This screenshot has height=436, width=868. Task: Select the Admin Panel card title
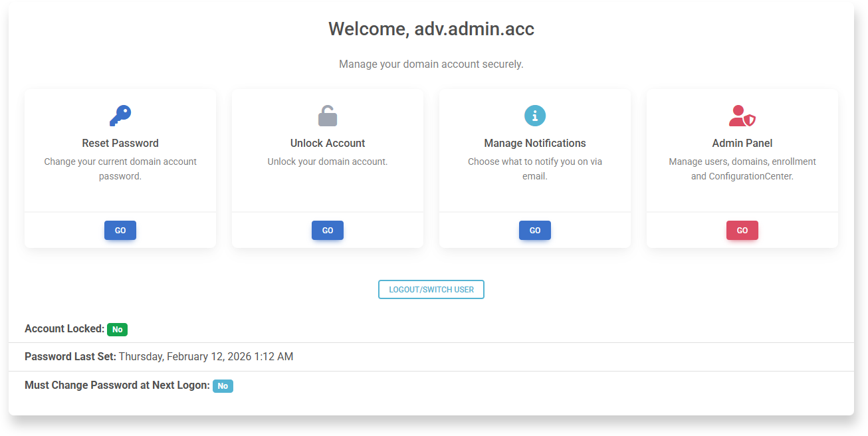pos(742,143)
